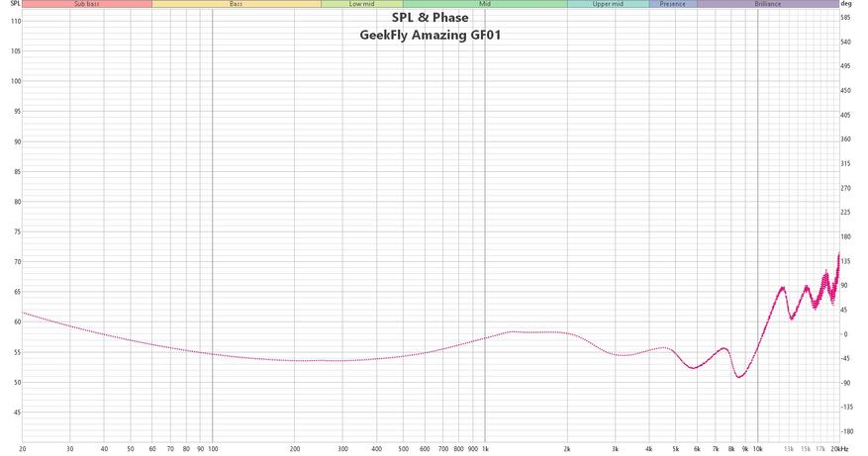The width and height of the screenshot is (868, 456).
Task: Click the 55 SPL axis value
Action: (17, 352)
